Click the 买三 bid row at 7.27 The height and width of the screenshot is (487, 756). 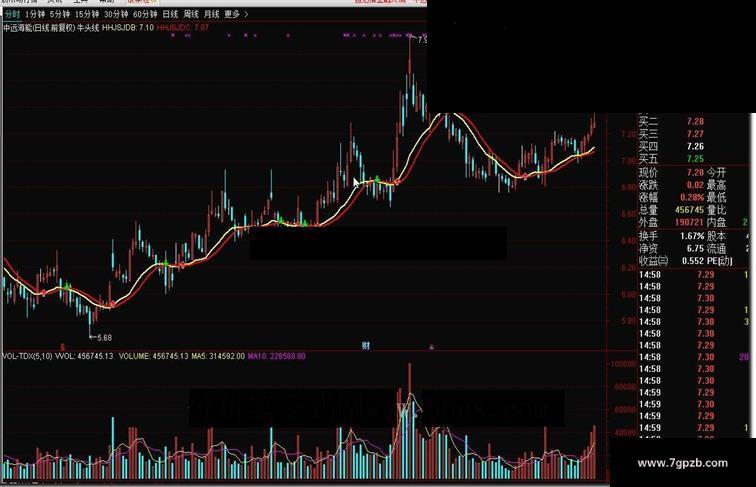point(672,134)
